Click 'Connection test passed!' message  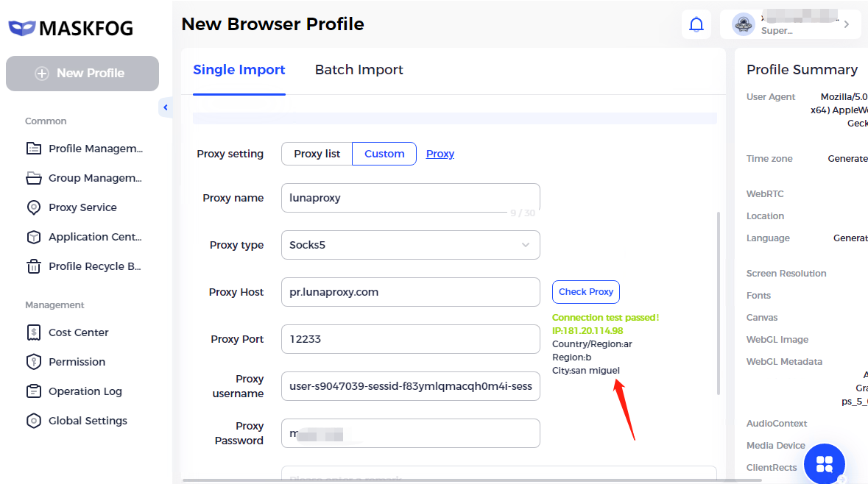tap(606, 318)
